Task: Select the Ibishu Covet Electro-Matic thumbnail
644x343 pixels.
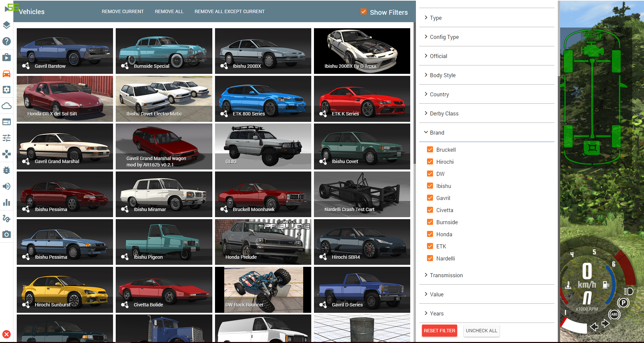Action: pyautogui.click(x=164, y=99)
